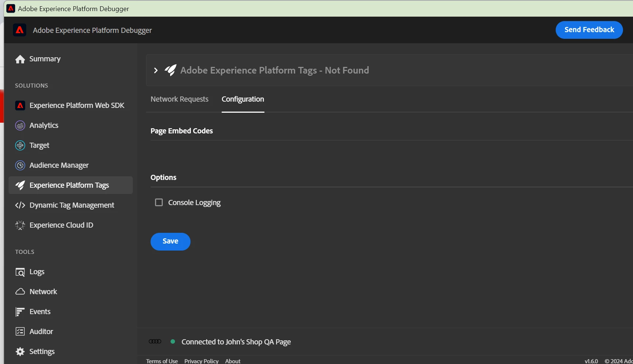
Task: Open the Target solution page
Action: 70,145
